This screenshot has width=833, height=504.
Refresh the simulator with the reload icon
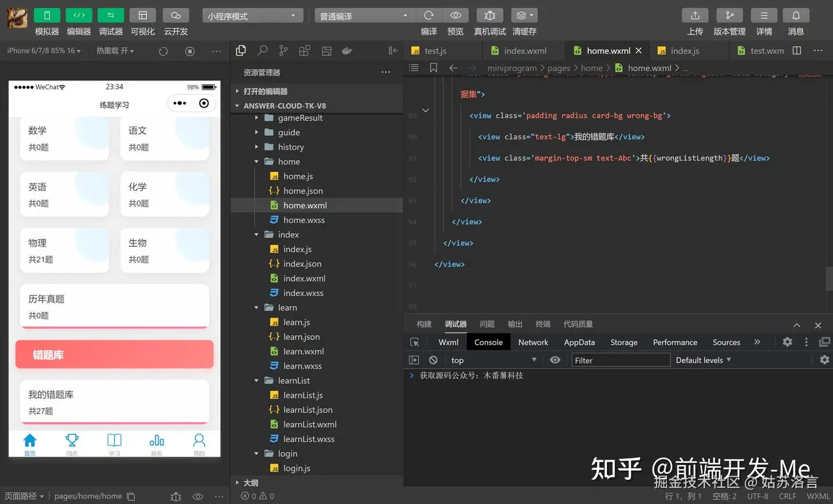(164, 51)
